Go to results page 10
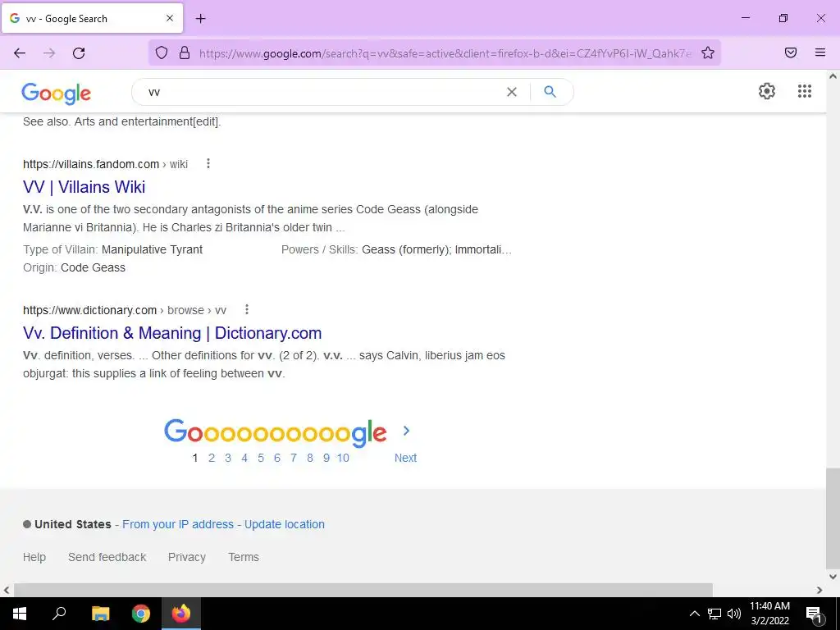 click(x=343, y=458)
